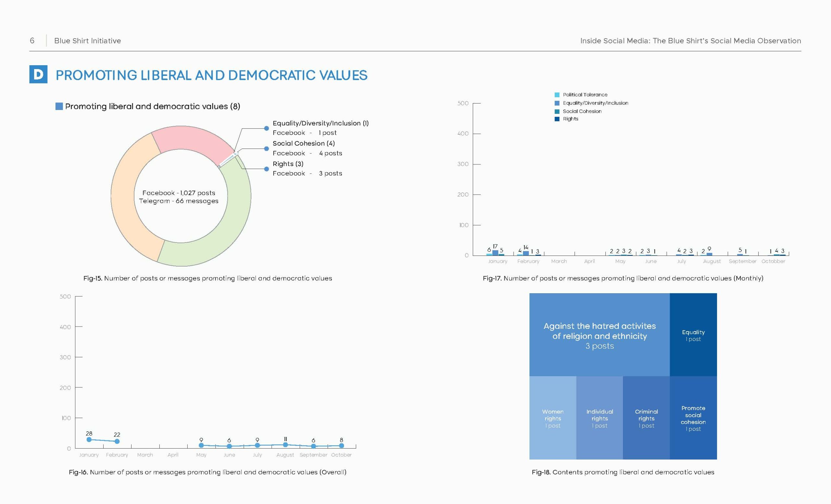Click the August data point labeled 11
831x504 pixels.
coord(285,445)
